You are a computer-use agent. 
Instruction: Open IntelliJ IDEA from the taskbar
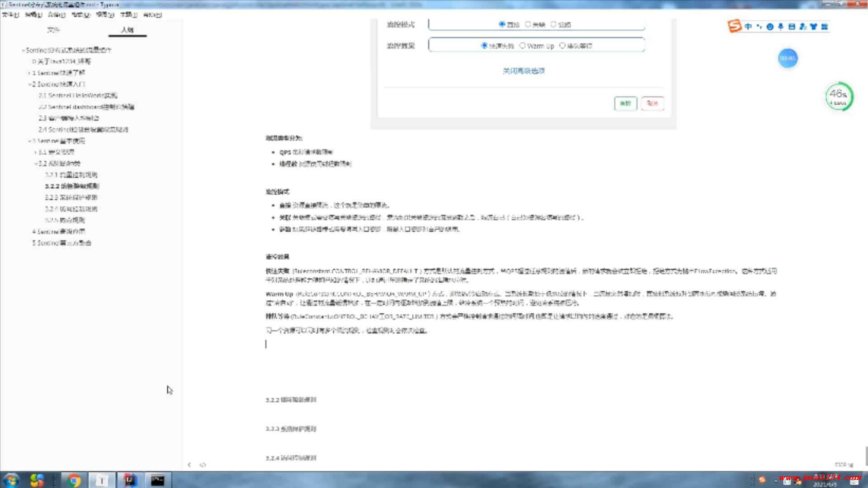click(130, 480)
